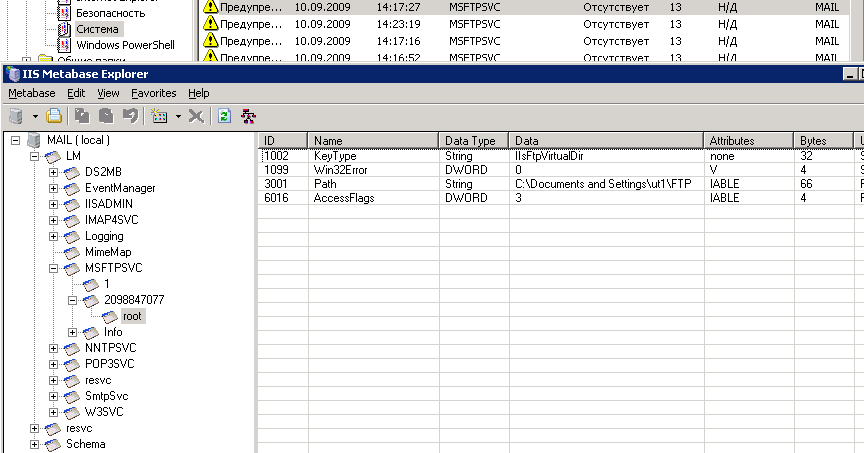Image resolution: width=864 pixels, height=453 pixels.
Task: Select the Win32Error row name cell
Action: tap(341, 170)
